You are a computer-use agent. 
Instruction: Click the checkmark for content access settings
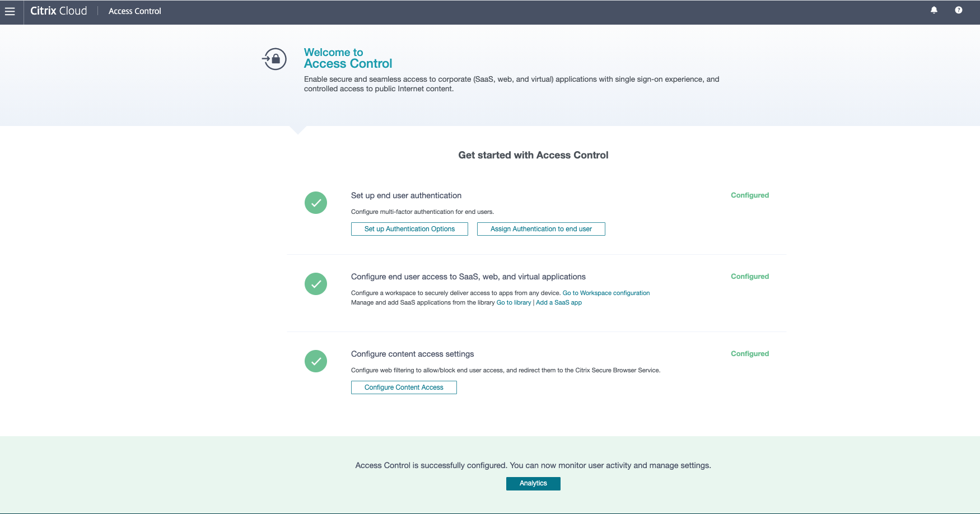[316, 361]
